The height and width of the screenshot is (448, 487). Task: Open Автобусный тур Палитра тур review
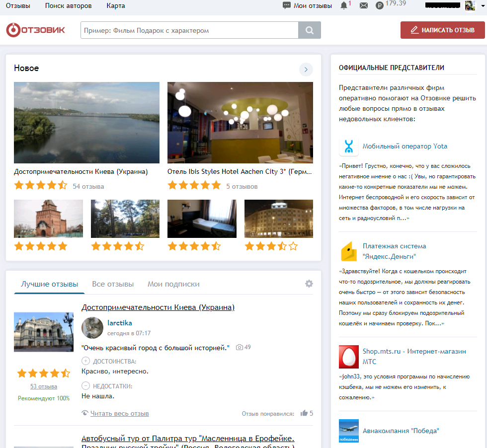(x=188, y=442)
